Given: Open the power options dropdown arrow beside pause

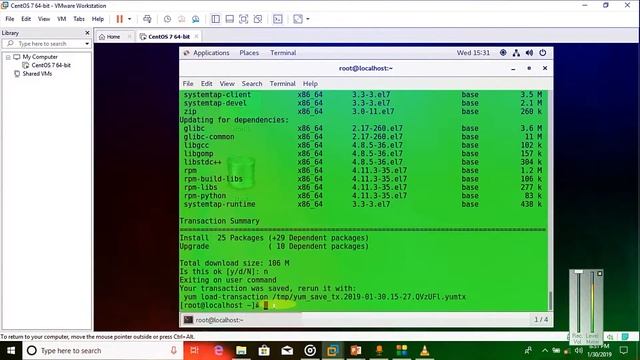Looking at the screenshot, I should (130, 19).
